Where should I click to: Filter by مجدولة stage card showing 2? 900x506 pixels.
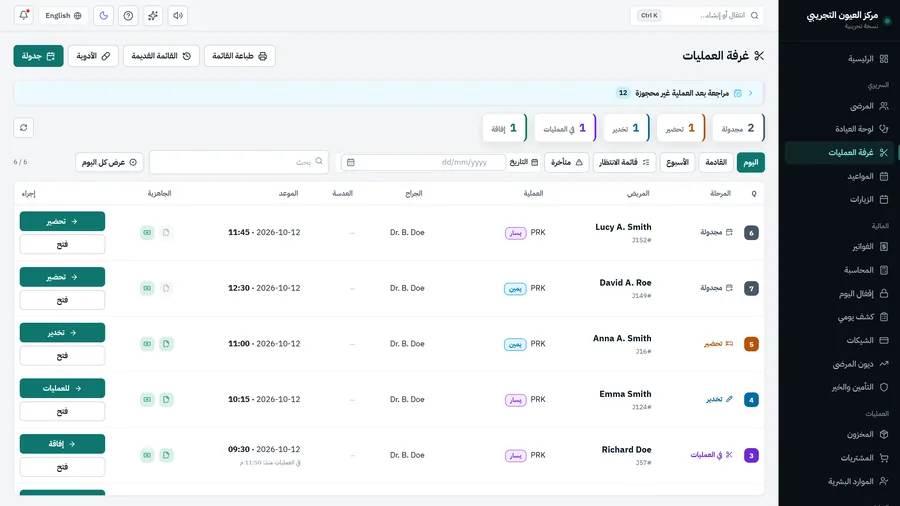(x=739, y=128)
